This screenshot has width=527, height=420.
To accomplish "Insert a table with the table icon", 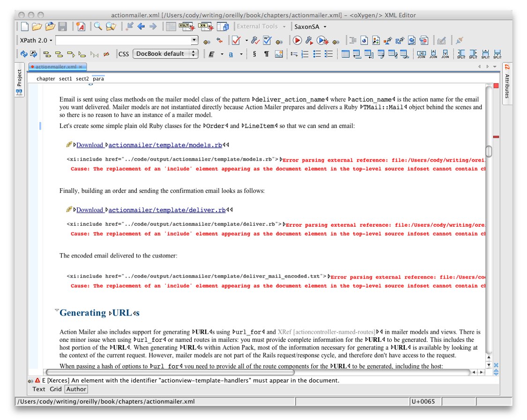I will pos(345,54).
